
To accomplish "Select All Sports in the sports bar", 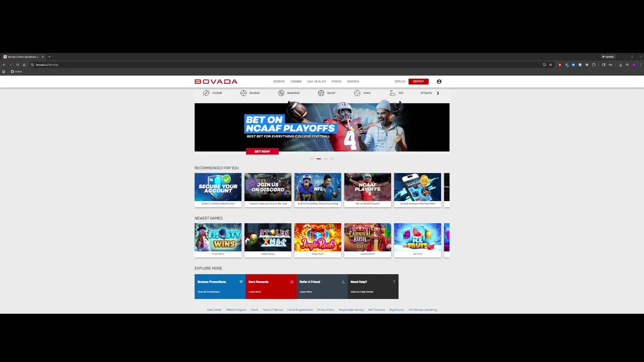I will 426,93.
